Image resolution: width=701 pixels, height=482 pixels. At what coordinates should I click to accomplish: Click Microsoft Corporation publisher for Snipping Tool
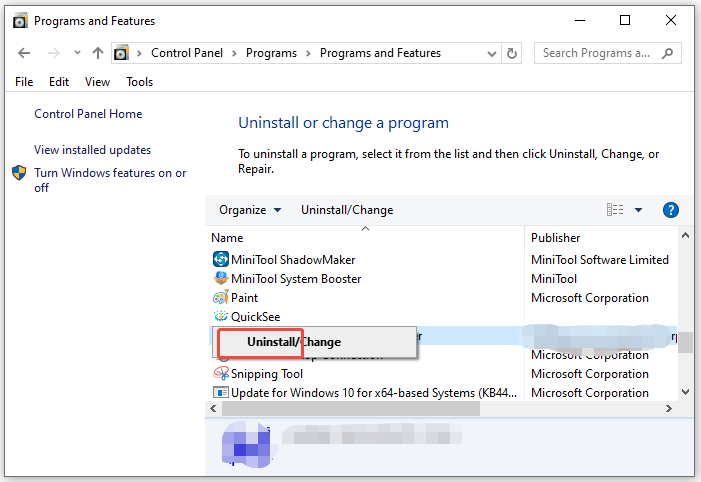pos(590,374)
